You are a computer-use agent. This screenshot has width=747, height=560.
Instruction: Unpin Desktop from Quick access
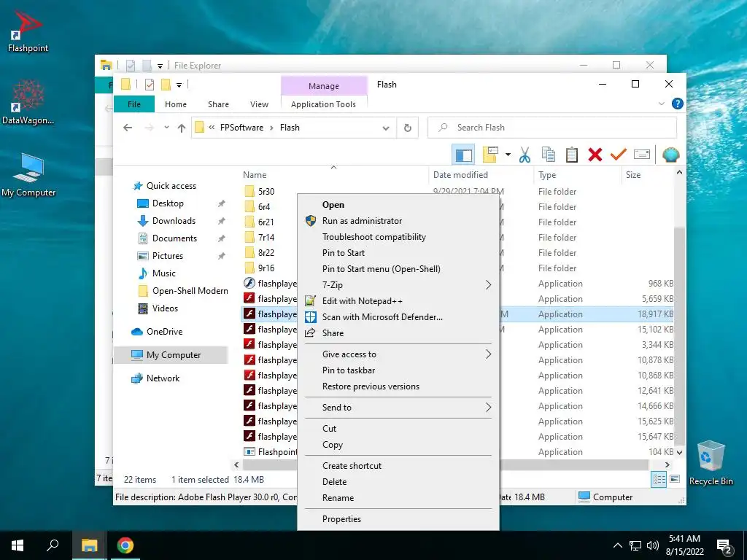pyautogui.click(x=221, y=204)
